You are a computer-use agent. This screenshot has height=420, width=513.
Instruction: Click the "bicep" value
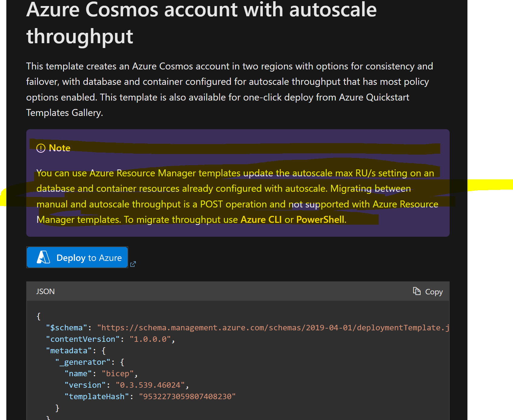point(118,374)
